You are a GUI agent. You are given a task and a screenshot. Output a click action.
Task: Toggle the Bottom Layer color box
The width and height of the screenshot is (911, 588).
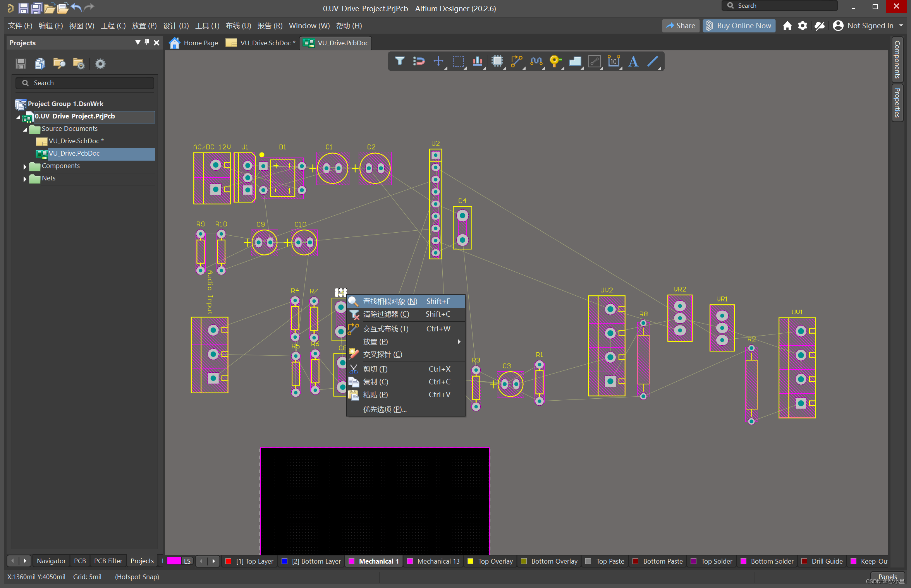pyautogui.click(x=285, y=561)
